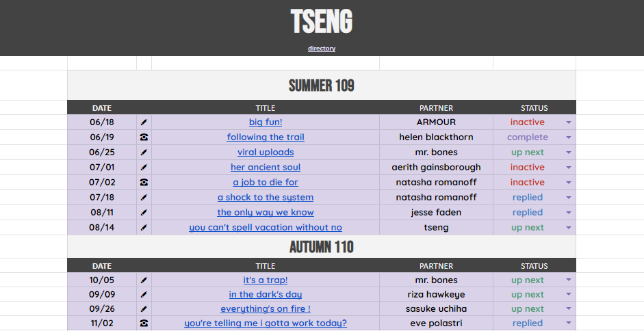Image resolution: width=644 pixels, height=331 pixels.
Task: Select the pencil icon on viral uploads row
Action: point(144,153)
